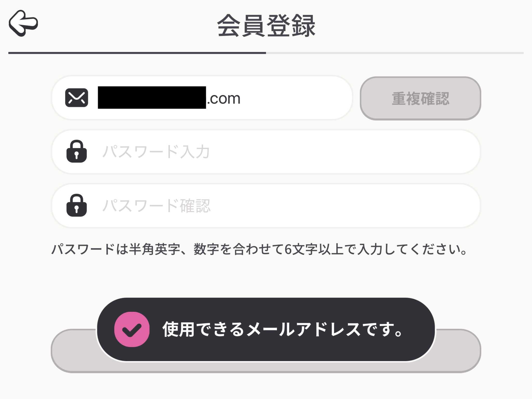This screenshot has height=399, width=532.
Task: Go back using the arrow icon
Action: click(23, 23)
